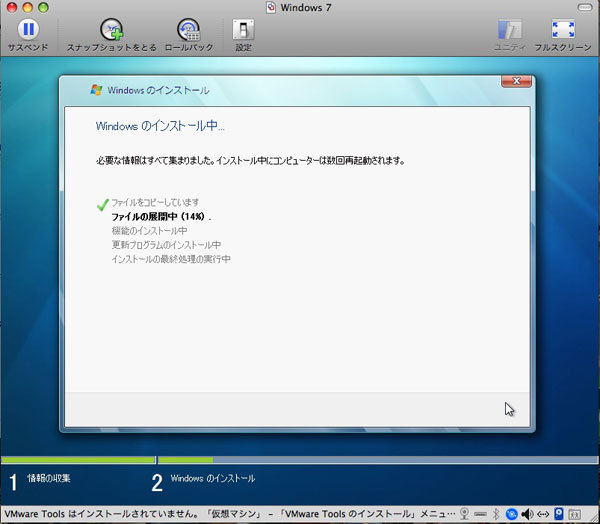Enter Fullscreen (フルスクリーン) mode

tap(563, 30)
